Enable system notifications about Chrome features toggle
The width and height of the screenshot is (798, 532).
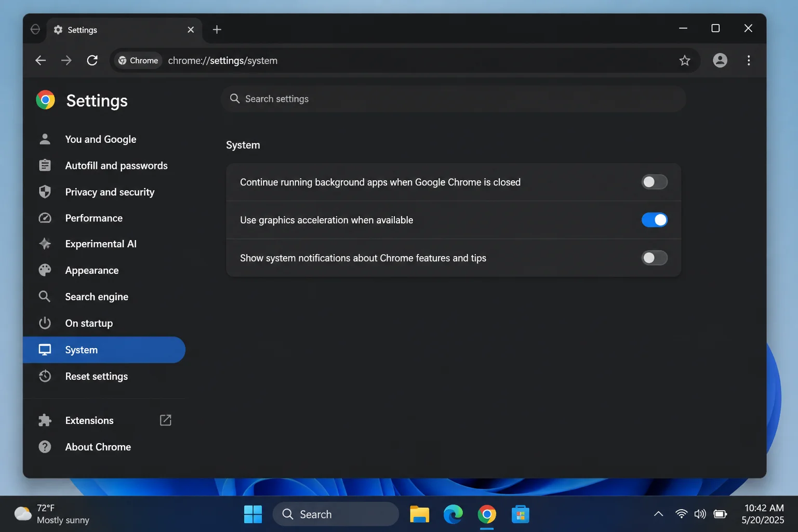(x=655, y=258)
